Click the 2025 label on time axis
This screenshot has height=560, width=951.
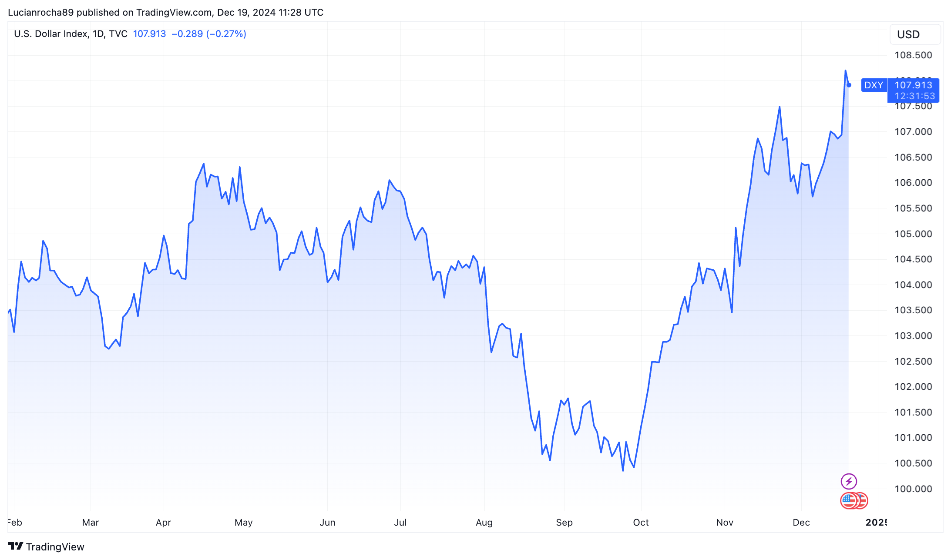[x=876, y=523]
